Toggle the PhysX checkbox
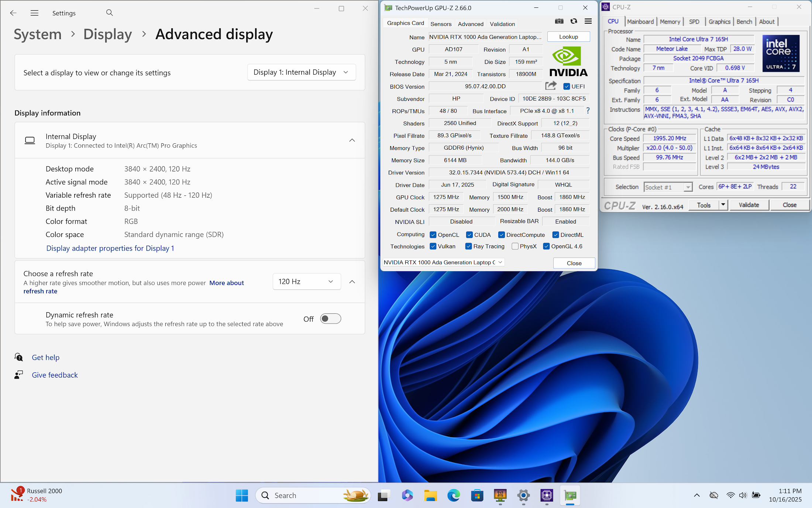This screenshot has width=812, height=508. click(x=515, y=246)
